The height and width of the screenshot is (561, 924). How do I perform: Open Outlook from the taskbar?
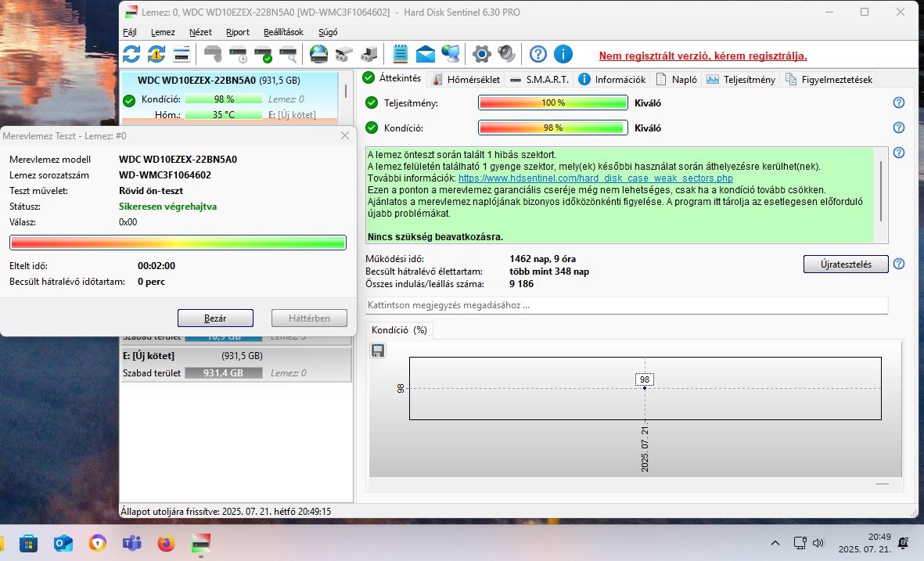pos(63,543)
